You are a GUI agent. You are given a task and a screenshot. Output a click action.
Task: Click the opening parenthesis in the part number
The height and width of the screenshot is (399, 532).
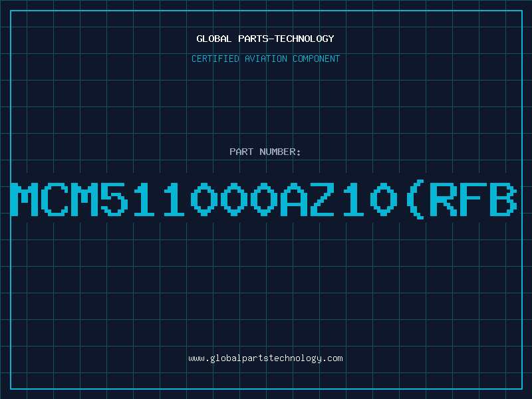click(414, 199)
